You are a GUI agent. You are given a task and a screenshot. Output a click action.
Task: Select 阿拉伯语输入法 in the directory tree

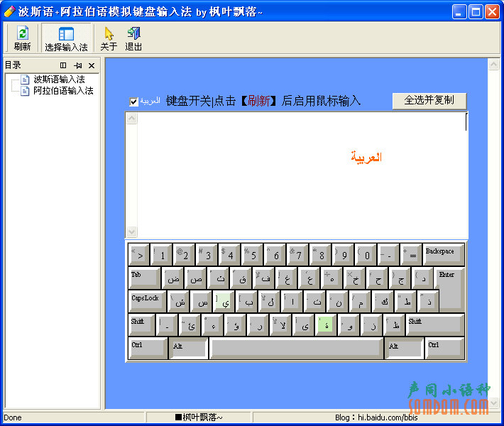click(x=63, y=91)
